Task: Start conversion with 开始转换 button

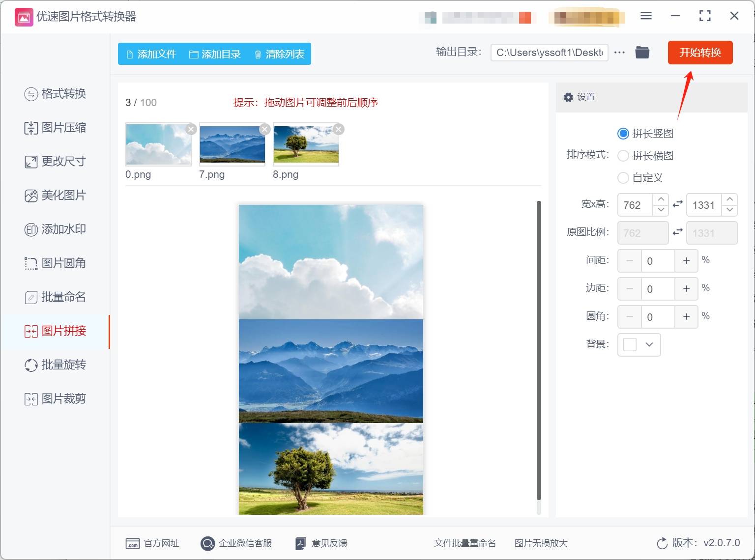Action: click(x=700, y=53)
